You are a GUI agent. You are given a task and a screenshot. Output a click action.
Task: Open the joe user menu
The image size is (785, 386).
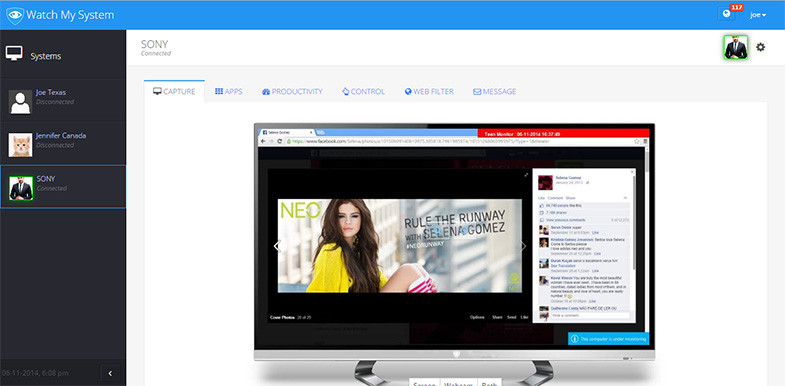[x=758, y=15]
